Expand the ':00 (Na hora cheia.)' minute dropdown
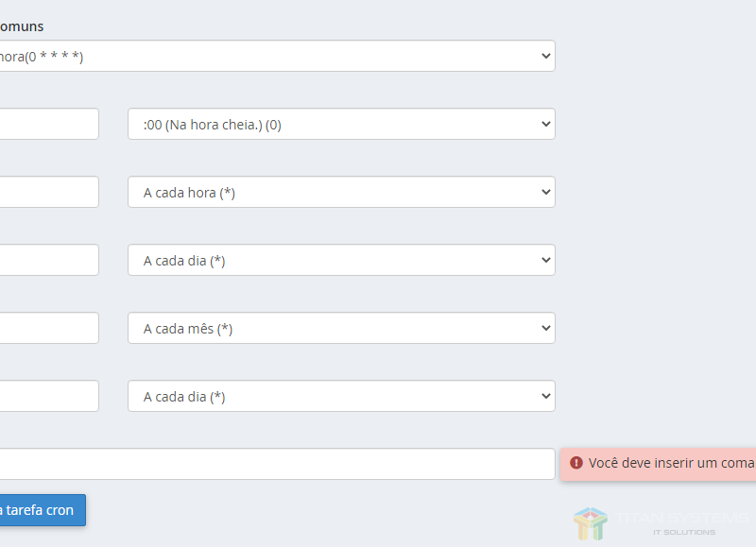 (340, 124)
